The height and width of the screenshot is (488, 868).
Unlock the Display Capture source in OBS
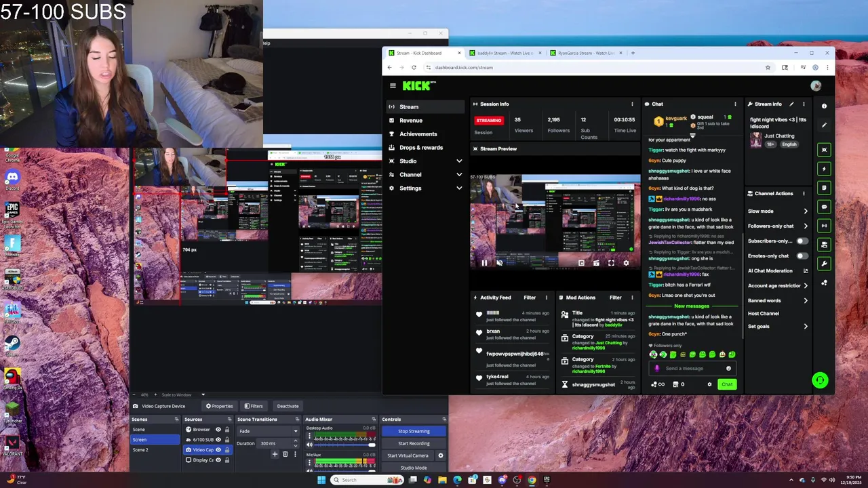[226, 460]
